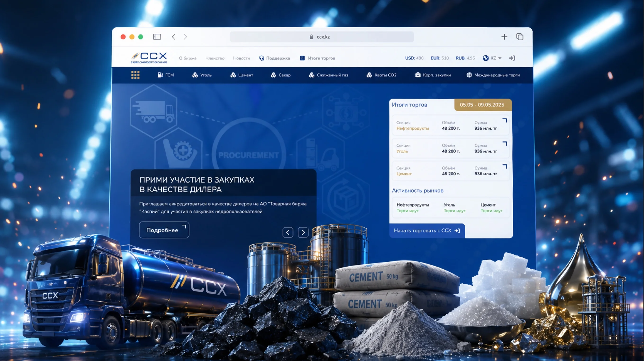Show next banner slide arrow
Screen dimensions: 644x361
303,232
